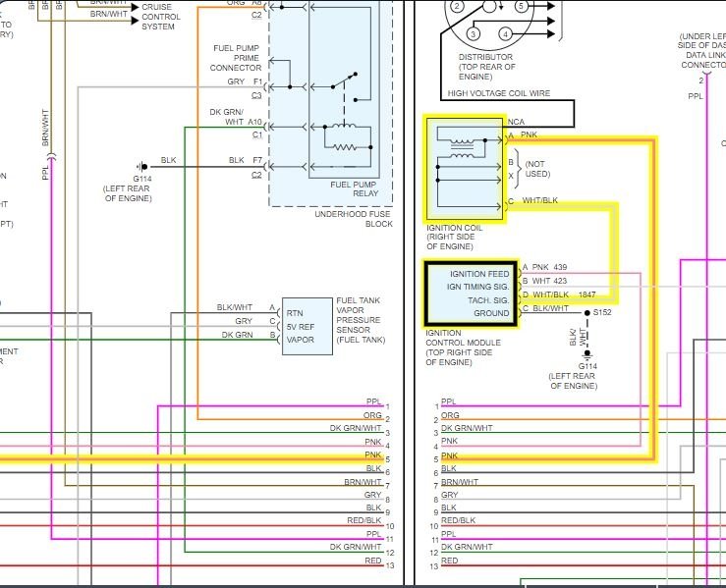Image resolution: width=726 pixels, height=588 pixels.
Task: Click distributor terminal circle 4
Action: pyautogui.click(x=506, y=33)
